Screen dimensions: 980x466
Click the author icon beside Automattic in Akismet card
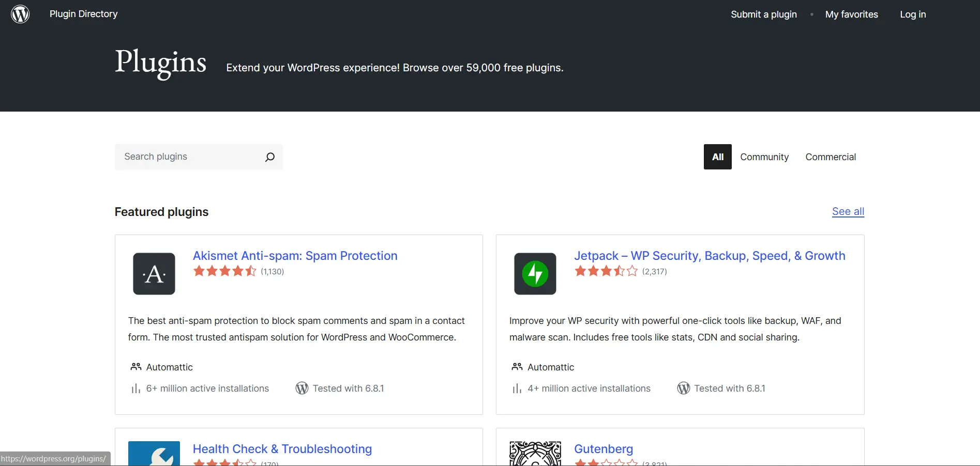click(x=136, y=367)
